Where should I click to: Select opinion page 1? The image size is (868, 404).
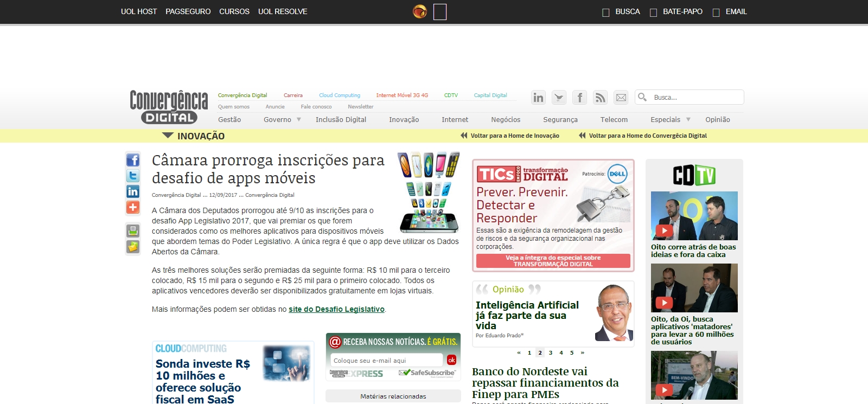[529, 352]
